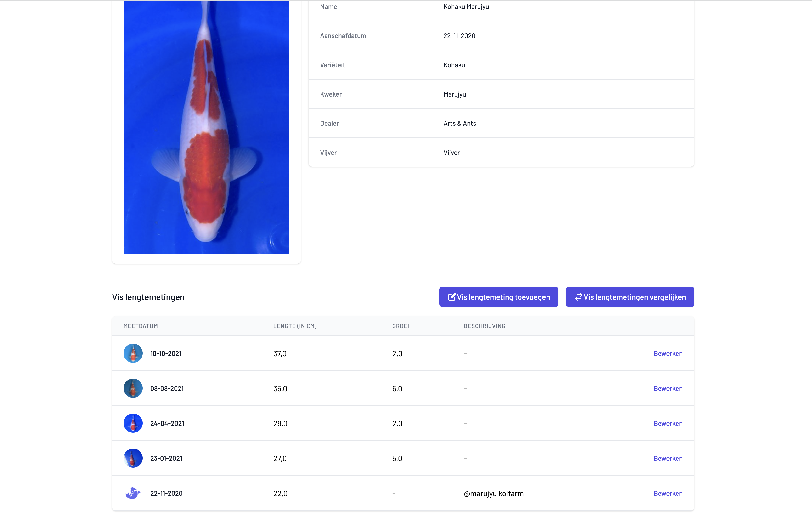
Task: Open the koi thumbnail for 24-04-2021
Action: tap(133, 423)
